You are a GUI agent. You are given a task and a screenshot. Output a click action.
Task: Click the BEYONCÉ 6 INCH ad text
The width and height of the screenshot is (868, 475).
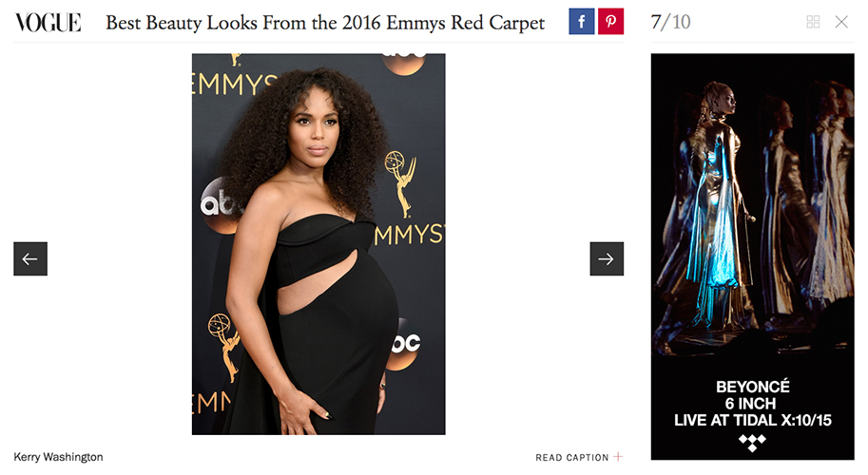(x=753, y=395)
